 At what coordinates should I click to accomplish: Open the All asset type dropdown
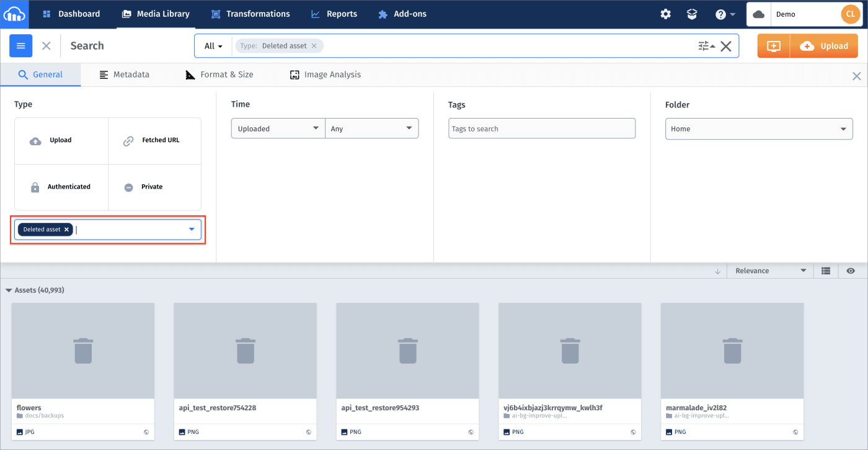[213, 46]
